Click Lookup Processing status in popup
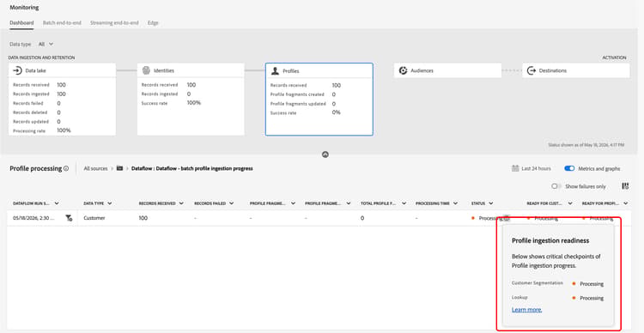This screenshot has height=333, width=644. point(587,298)
